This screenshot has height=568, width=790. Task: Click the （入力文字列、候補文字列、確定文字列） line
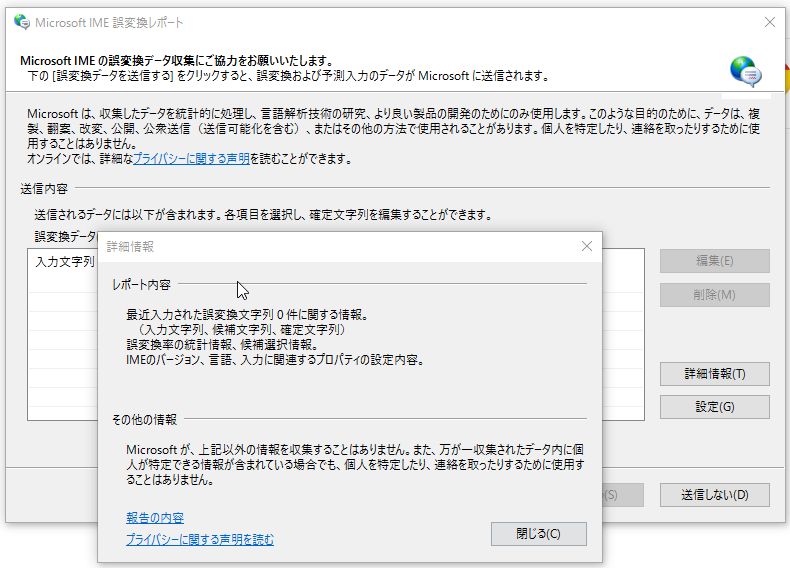[241, 330]
